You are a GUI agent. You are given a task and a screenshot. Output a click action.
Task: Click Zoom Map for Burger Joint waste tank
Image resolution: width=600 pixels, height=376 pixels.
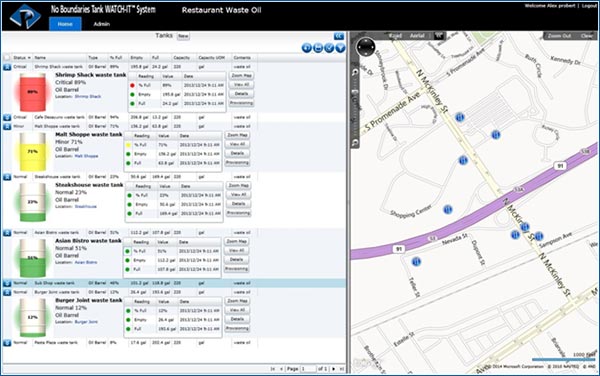[x=237, y=301]
